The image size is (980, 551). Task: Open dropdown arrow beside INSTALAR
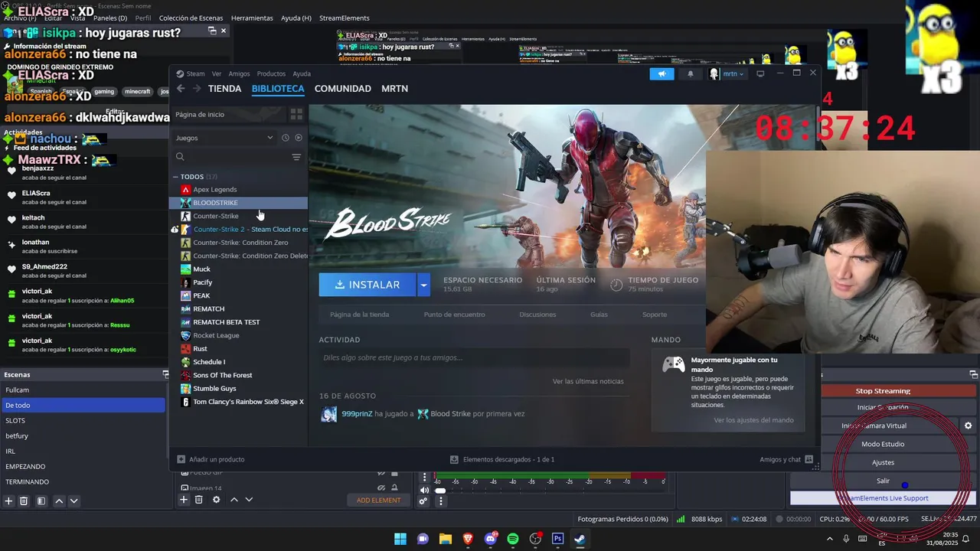423,285
